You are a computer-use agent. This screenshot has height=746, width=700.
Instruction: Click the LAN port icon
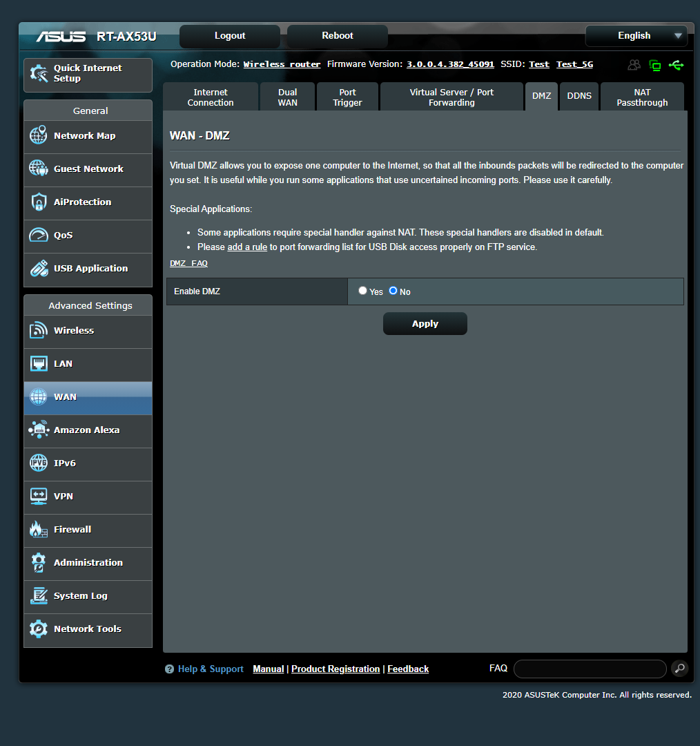(39, 363)
